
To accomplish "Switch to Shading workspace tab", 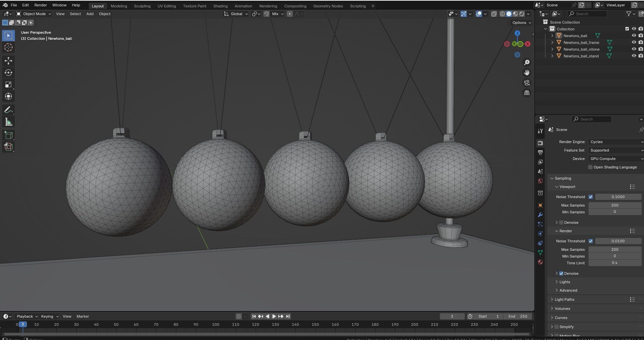I will [220, 6].
